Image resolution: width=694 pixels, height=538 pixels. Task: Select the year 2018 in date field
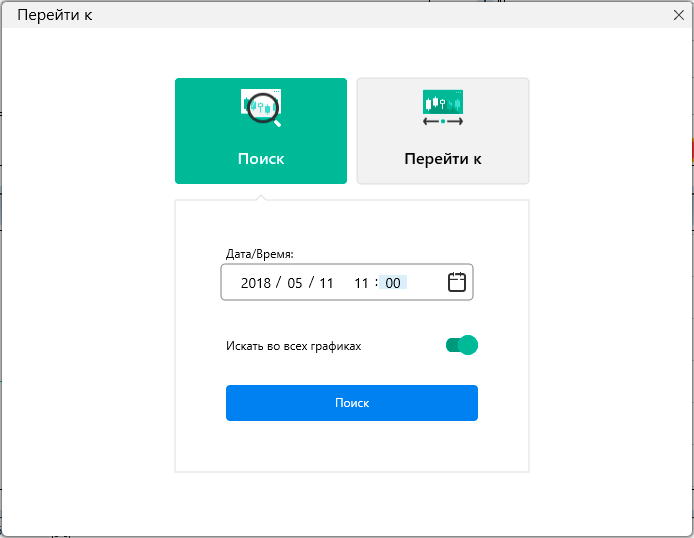click(x=256, y=283)
